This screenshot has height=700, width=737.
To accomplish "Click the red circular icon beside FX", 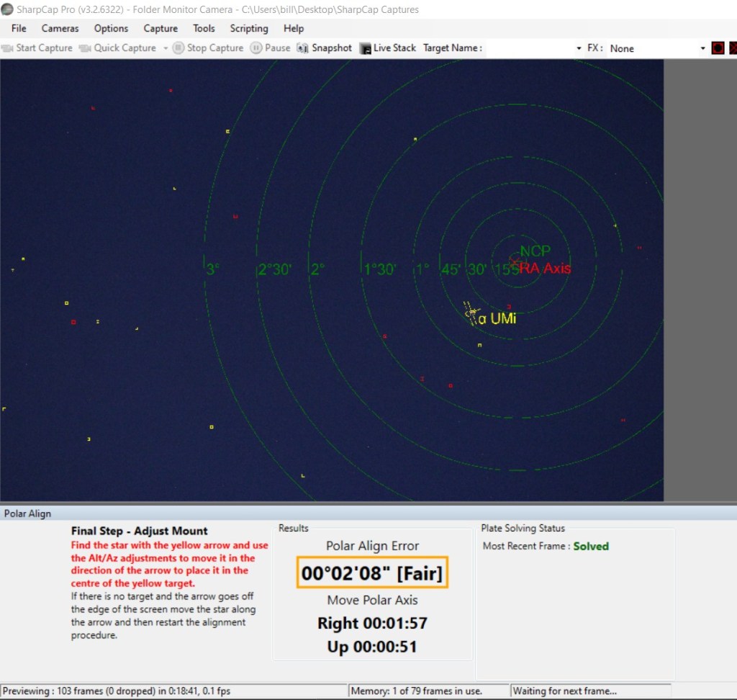I will coord(718,48).
